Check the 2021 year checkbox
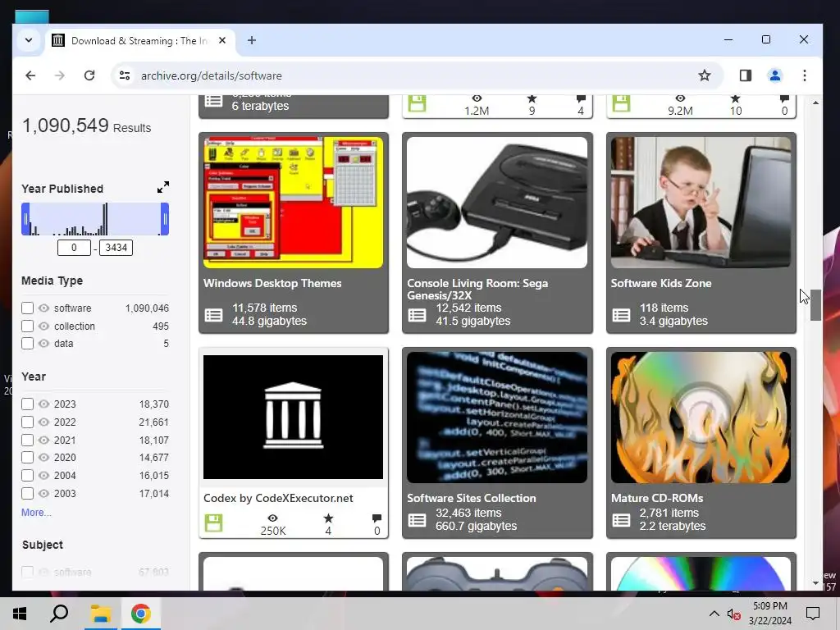Image resolution: width=840 pixels, height=630 pixels. click(27, 440)
